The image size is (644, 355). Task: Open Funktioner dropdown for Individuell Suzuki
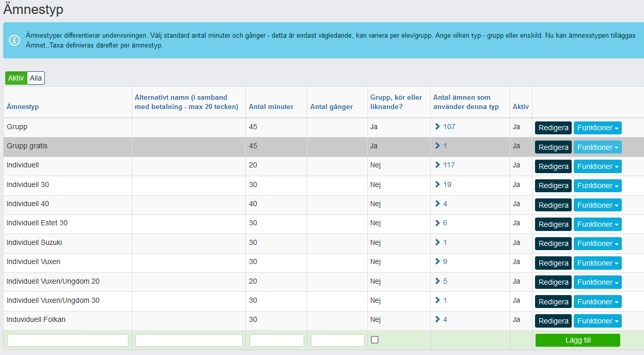point(598,243)
